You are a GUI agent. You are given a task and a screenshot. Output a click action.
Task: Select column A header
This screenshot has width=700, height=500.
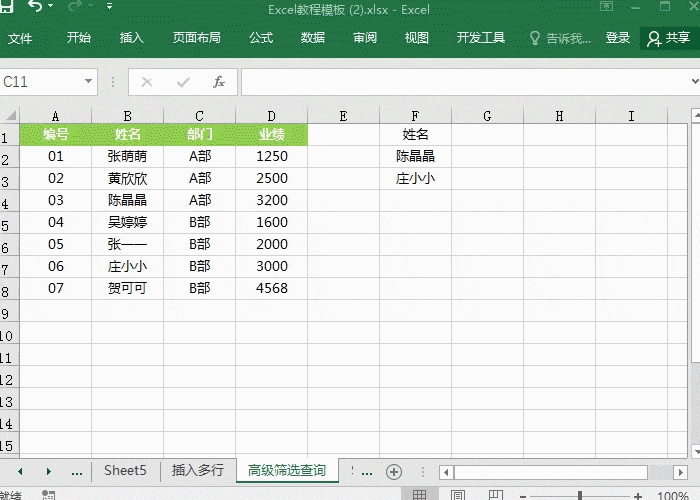coord(55,116)
